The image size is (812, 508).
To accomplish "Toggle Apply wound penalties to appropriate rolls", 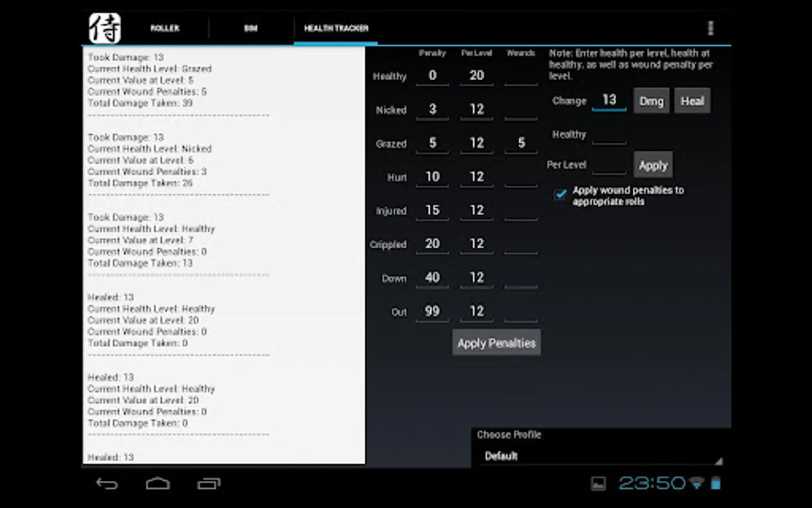I will (x=560, y=195).
